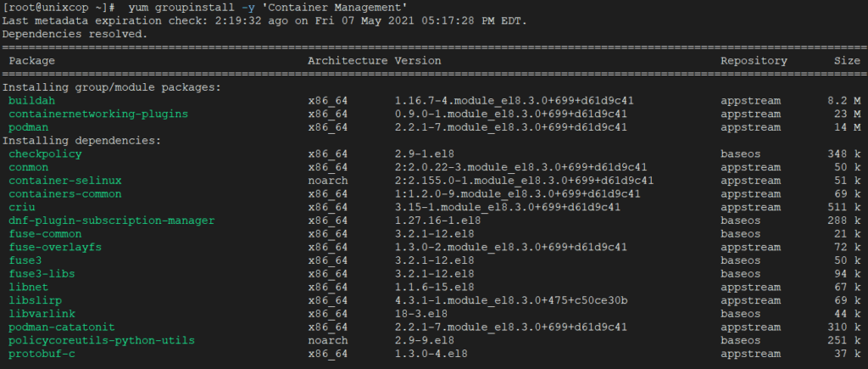Click the Package column header

(32, 61)
